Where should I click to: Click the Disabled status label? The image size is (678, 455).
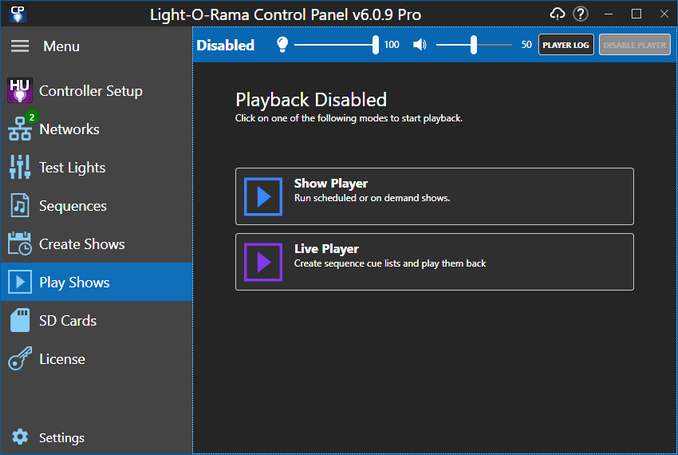point(225,45)
